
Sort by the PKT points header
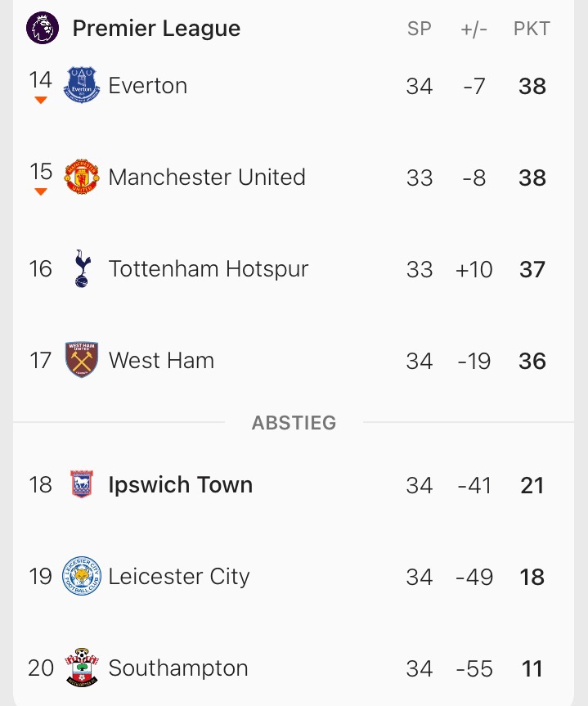pos(532,29)
